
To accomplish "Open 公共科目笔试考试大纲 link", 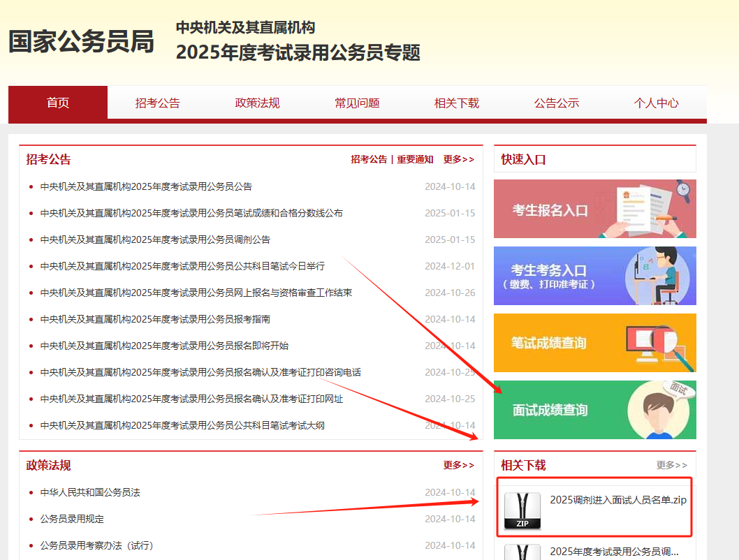I will click(182, 425).
